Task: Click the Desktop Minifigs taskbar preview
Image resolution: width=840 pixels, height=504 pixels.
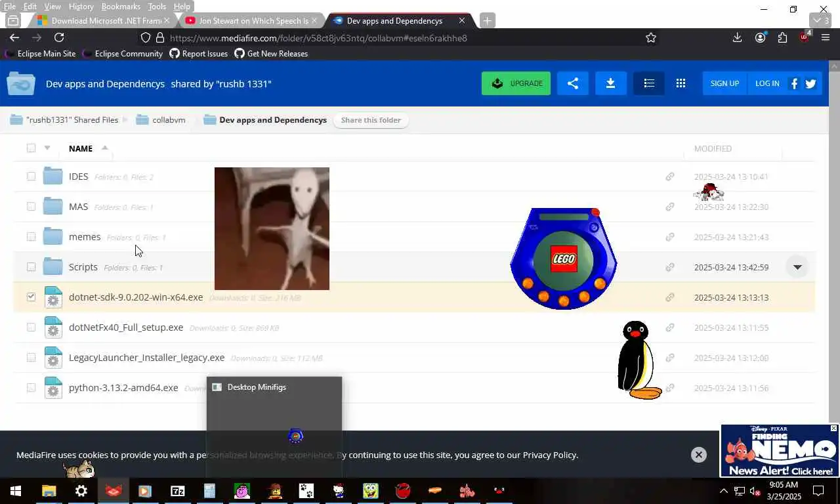Action: pos(274,427)
